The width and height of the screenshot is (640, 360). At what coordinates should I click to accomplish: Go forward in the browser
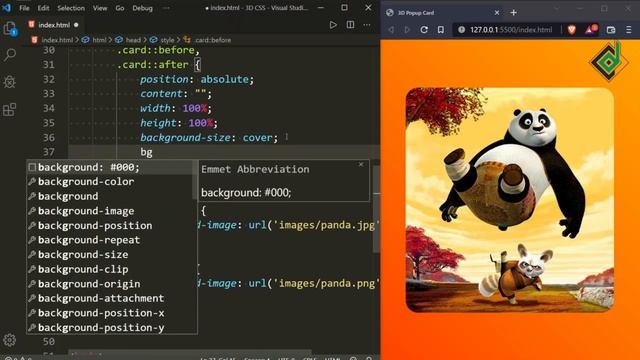407,30
